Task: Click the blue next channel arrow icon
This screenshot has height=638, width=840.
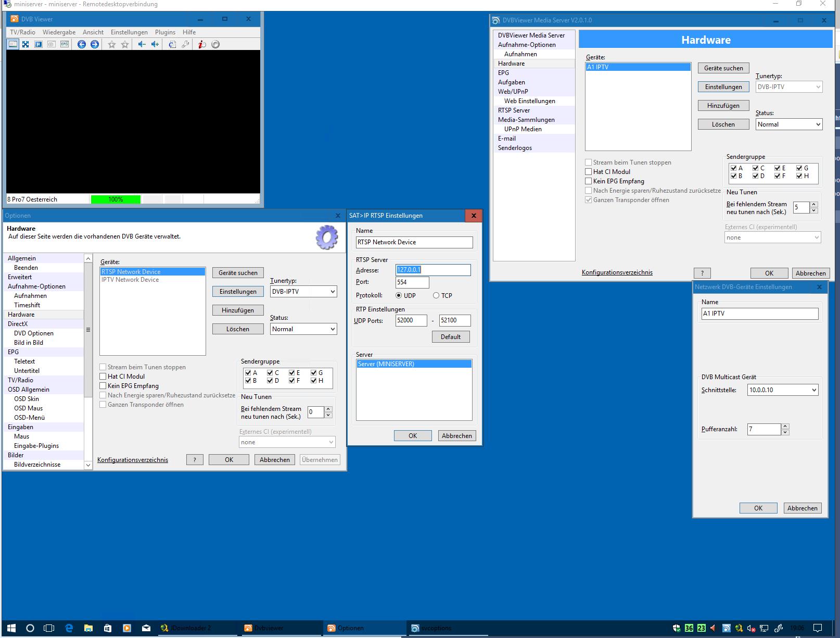Action: (94, 44)
